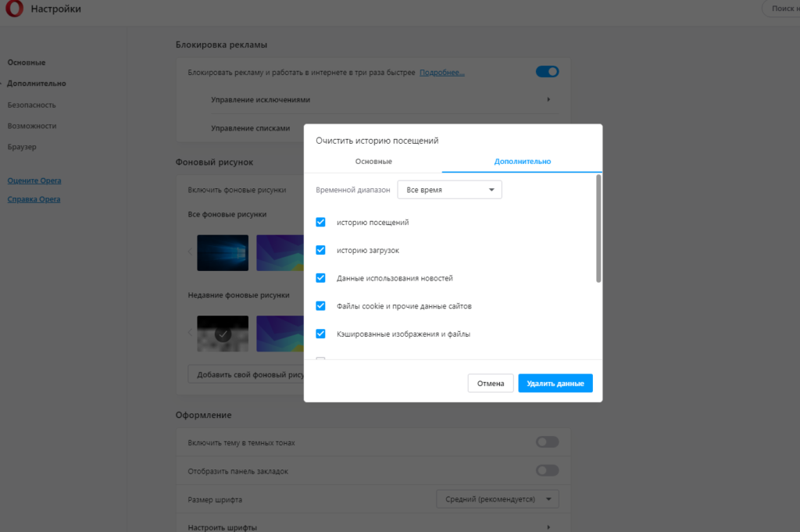Viewport: 800px width, 532px height.
Task: Click the dialog's vertical scrollbar
Action: point(598,228)
